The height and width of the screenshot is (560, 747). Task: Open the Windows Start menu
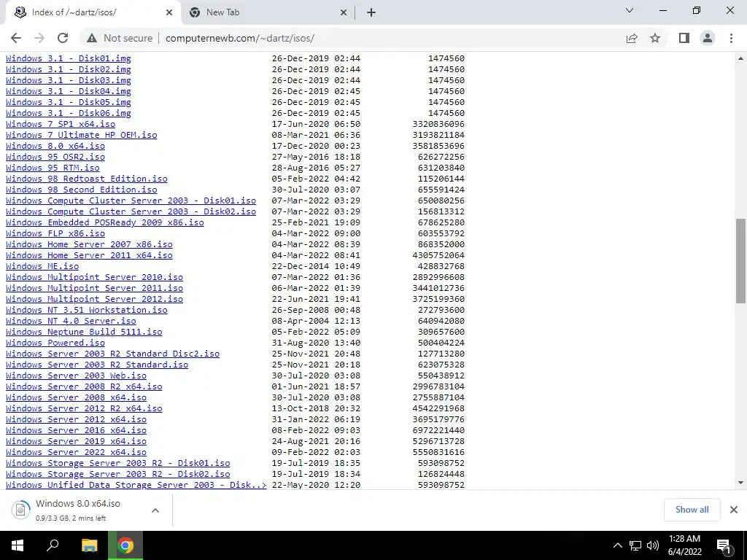[x=18, y=545]
